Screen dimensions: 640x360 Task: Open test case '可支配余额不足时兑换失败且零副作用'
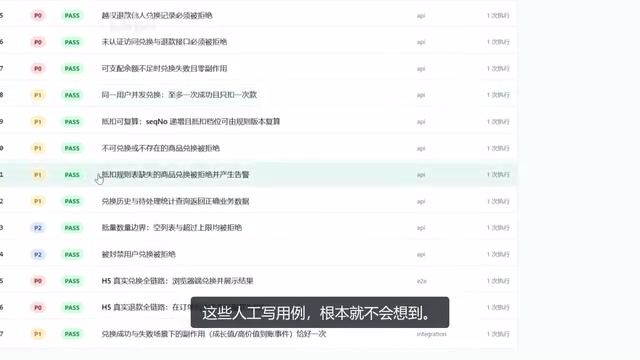tap(164, 69)
